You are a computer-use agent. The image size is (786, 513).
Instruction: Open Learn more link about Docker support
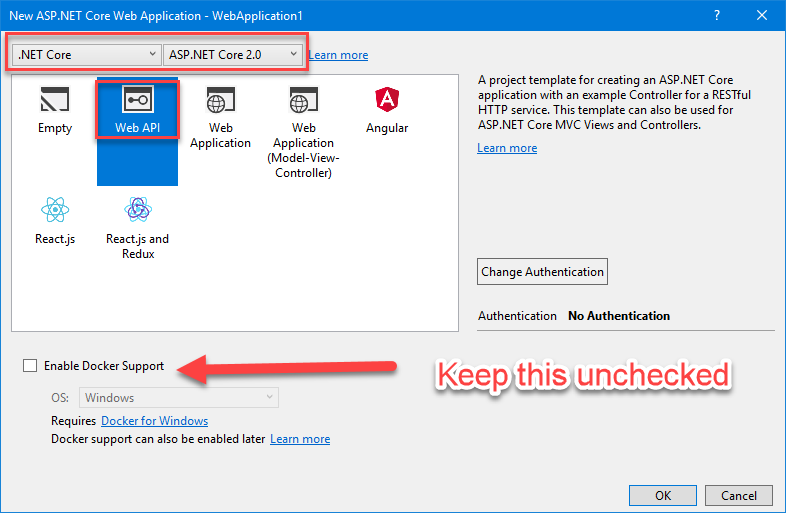point(300,439)
